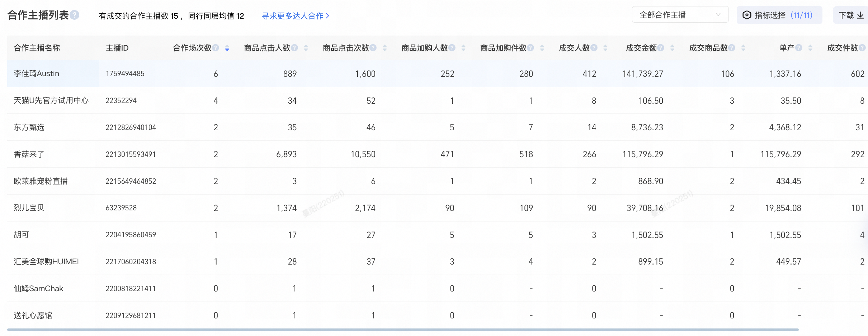This screenshot has width=868, height=336.
Task: Select anchor name 胡可
Action: click(x=21, y=235)
